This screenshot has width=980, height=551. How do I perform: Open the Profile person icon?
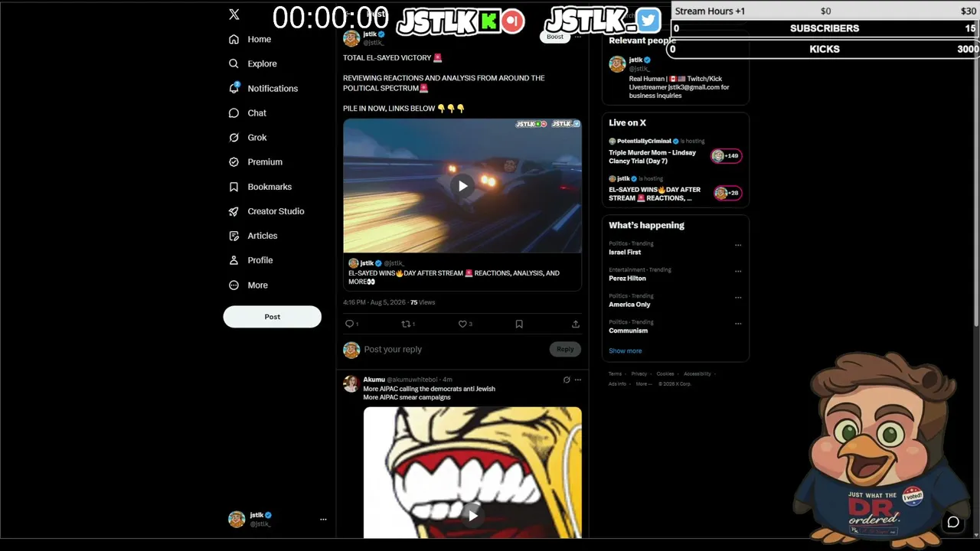point(234,260)
